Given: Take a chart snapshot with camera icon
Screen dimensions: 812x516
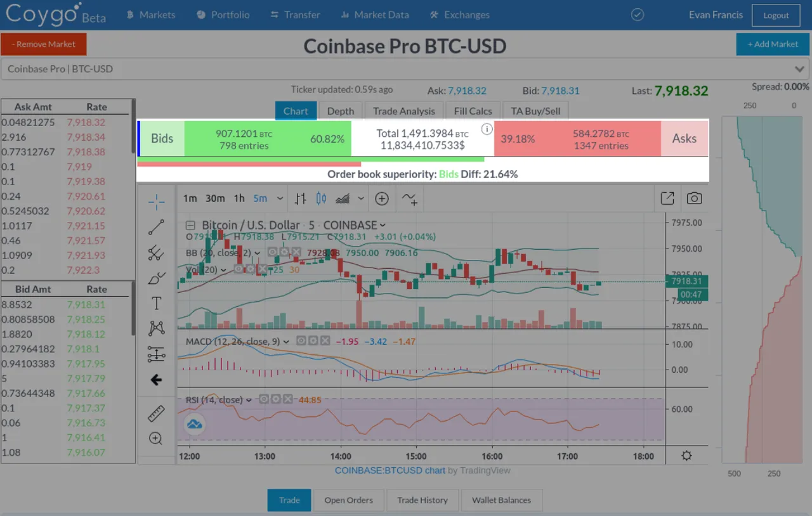Looking at the screenshot, I should point(695,198).
